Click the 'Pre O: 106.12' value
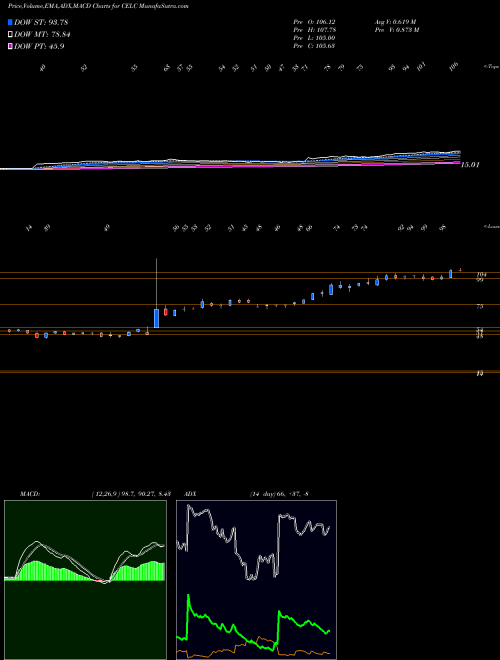Viewport: 500px width, 660px height. coord(314,21)
